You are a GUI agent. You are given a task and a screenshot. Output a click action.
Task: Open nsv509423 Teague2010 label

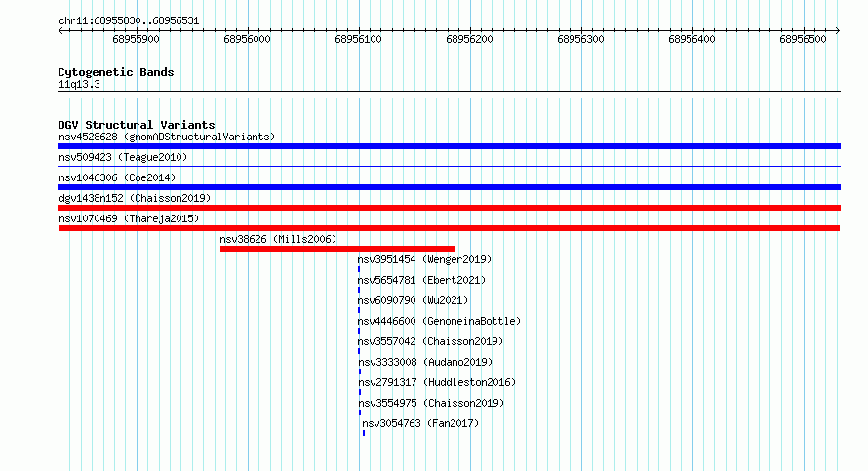[x=123, y=157]
